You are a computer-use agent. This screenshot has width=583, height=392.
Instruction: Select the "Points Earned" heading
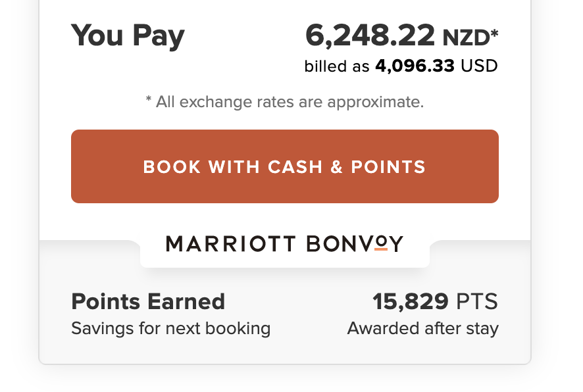(x=148, y=302)
